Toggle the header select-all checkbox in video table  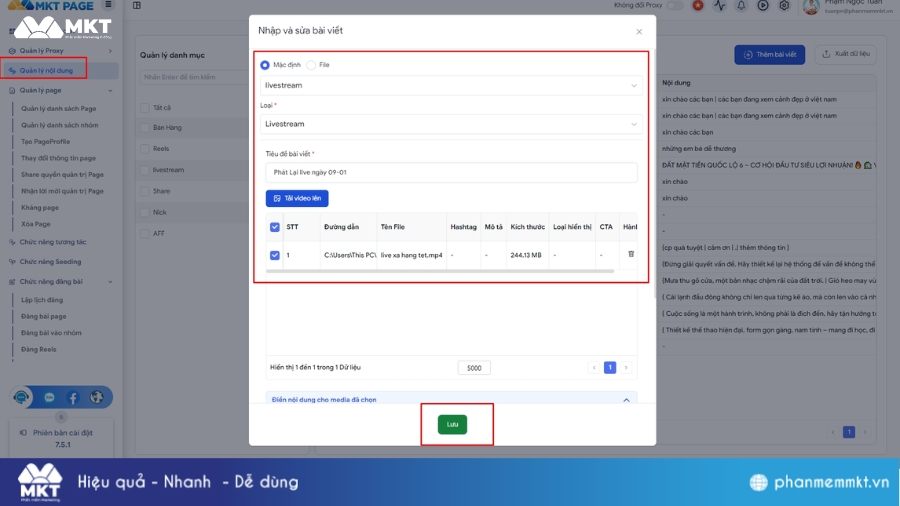coord(275,227)
